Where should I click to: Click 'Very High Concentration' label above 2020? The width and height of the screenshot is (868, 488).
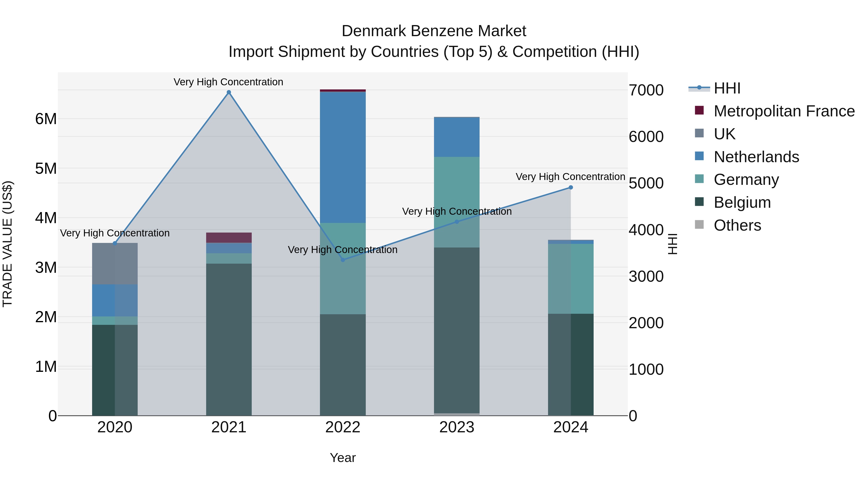pos(115,233)
